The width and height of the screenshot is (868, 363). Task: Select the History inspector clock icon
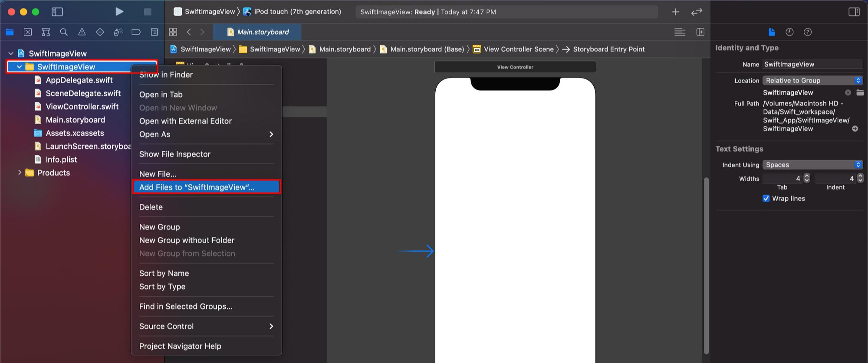[789, 32]
